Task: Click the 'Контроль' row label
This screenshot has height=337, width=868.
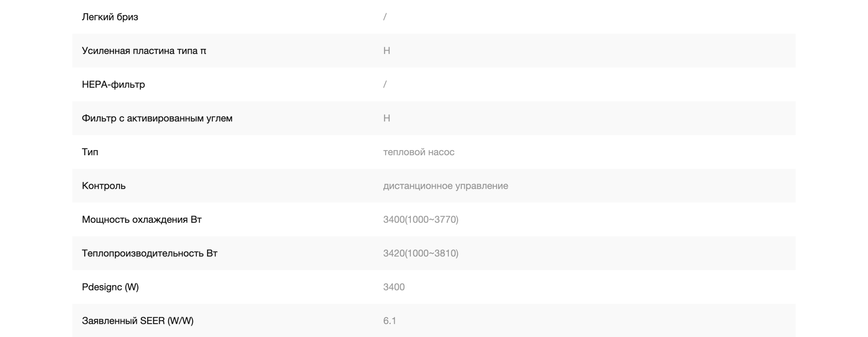Action: click(x=103, y=186)
